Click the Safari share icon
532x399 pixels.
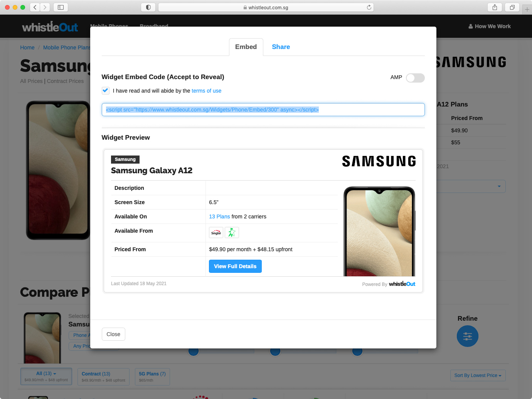(x=495, y=7)
